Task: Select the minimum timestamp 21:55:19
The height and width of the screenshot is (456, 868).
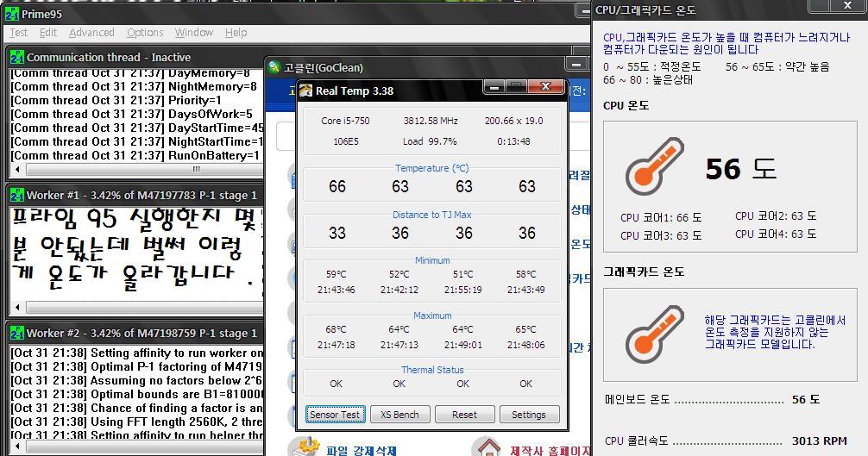Action: click(463, 290)
